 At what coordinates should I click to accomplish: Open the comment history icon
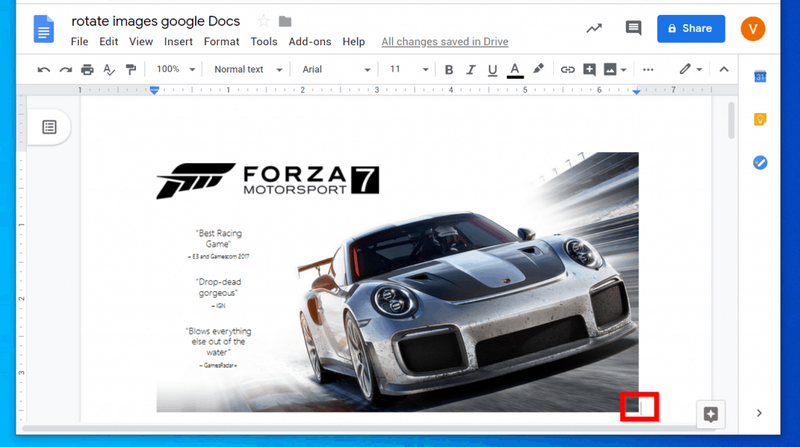coord(633,28)
